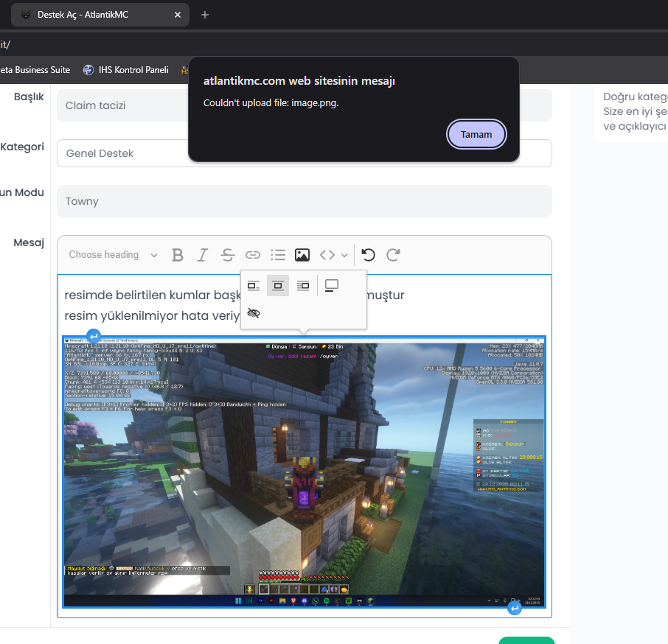Open the IHS Kontrol Paneli bookmark
668x644 pixels.
pos(125,70)
